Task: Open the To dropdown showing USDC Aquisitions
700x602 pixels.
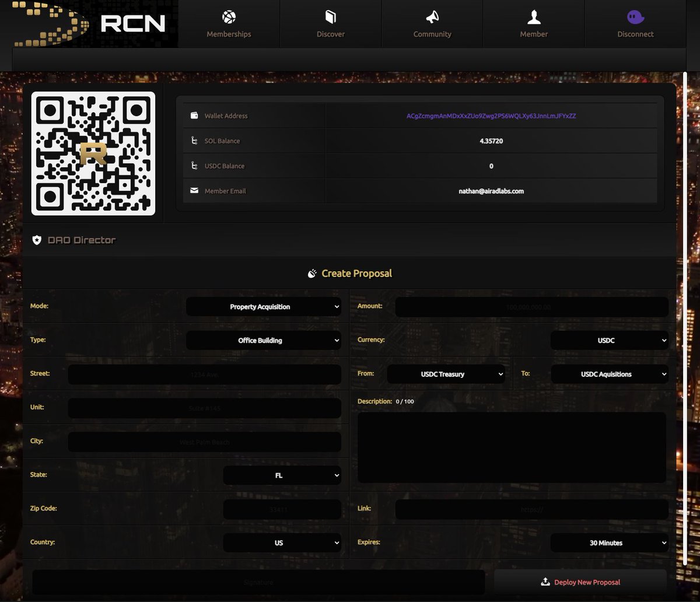Action: pyautogui.click(x=610, y=374)
